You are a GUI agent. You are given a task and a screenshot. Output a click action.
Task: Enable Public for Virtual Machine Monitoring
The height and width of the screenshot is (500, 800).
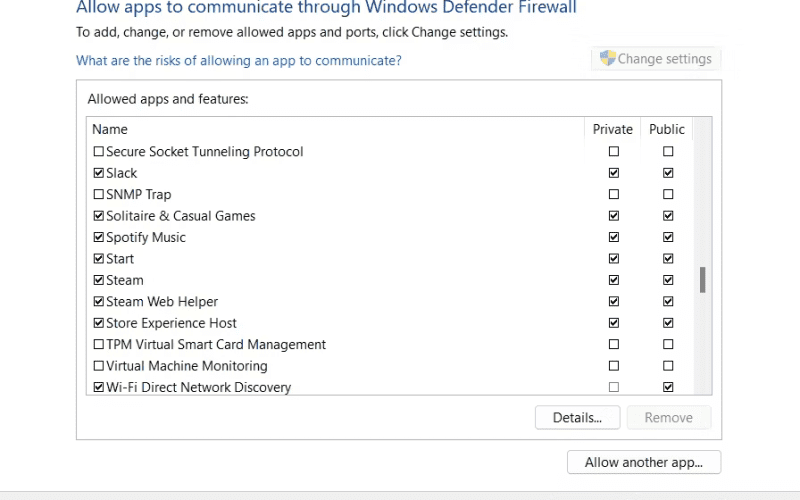click(668, 366)
